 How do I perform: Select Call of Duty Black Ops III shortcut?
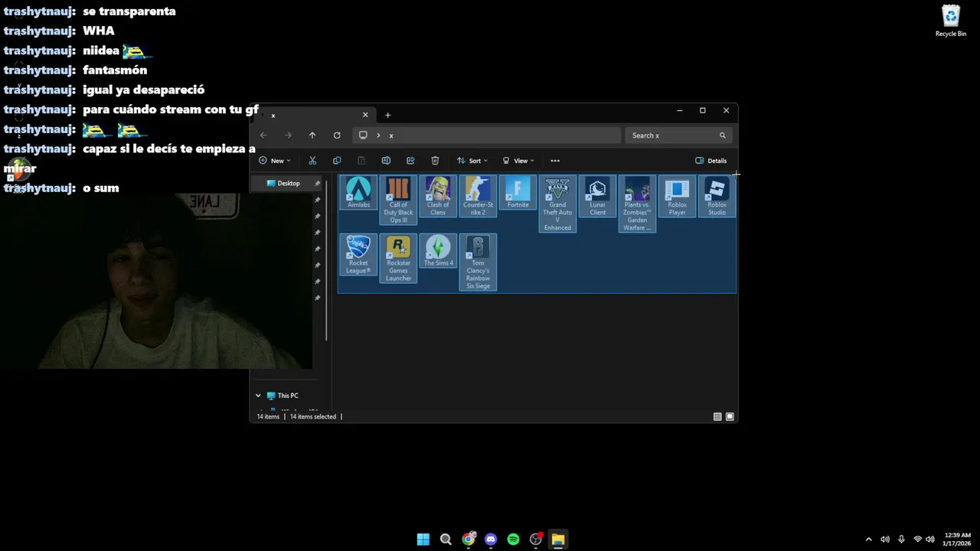pyautogui.click(x=398, y=201)
